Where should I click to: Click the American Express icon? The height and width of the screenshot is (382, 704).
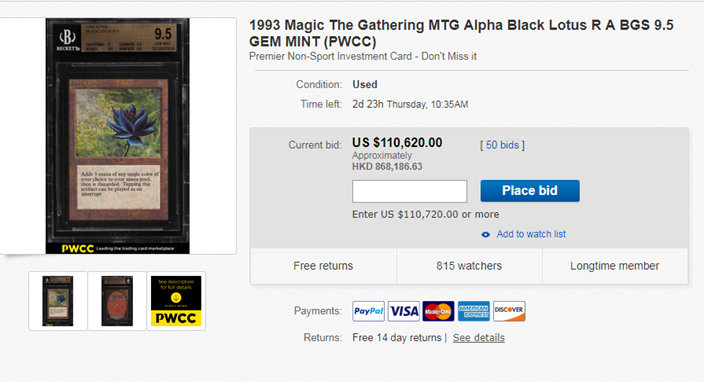[x=474, y=311]
